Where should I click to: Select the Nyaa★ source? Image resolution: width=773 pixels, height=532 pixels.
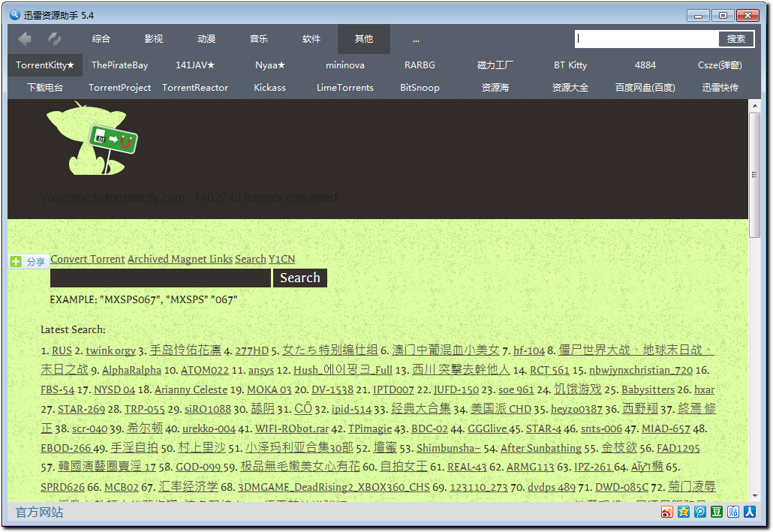click(269, 65)
